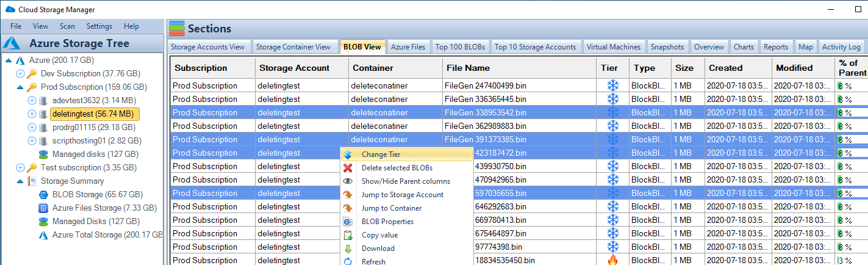This screenshot has height=265, width=868.
Task: Click the % of Parent bar for FileGen 247400499.bin
Action: [852, 85]
